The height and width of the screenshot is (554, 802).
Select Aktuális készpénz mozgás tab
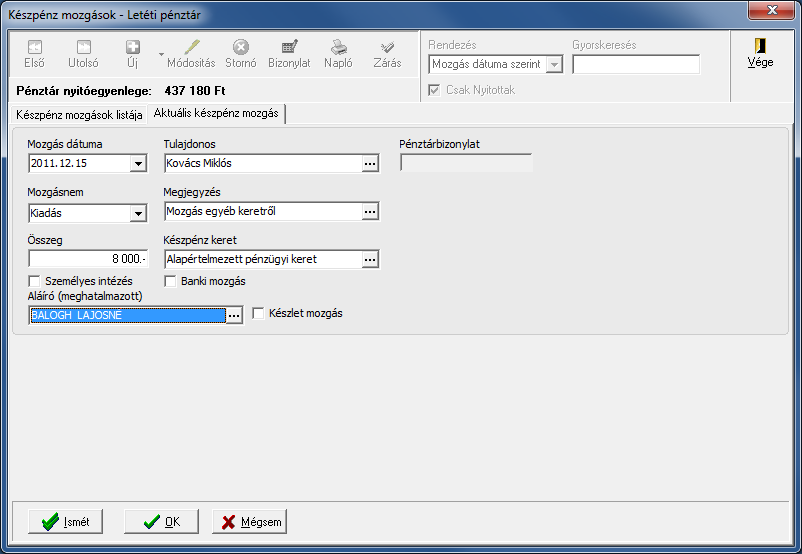click(216, 113)
